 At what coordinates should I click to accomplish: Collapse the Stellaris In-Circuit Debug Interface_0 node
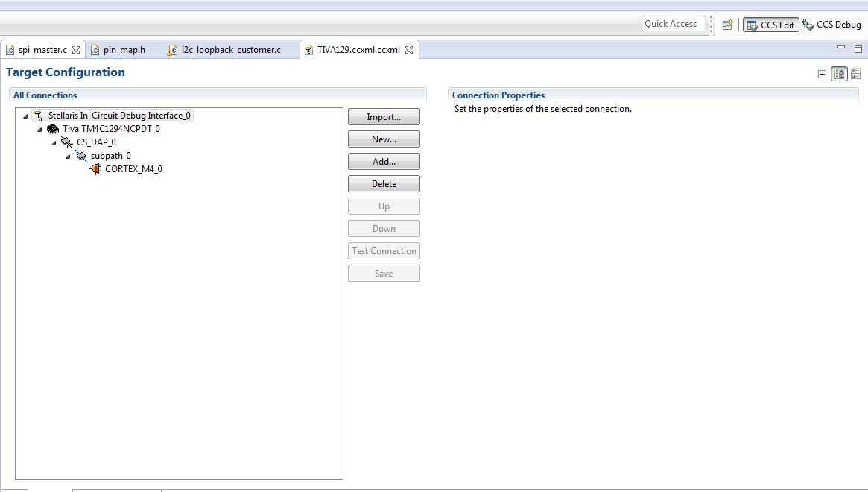[x=25, y=116]
